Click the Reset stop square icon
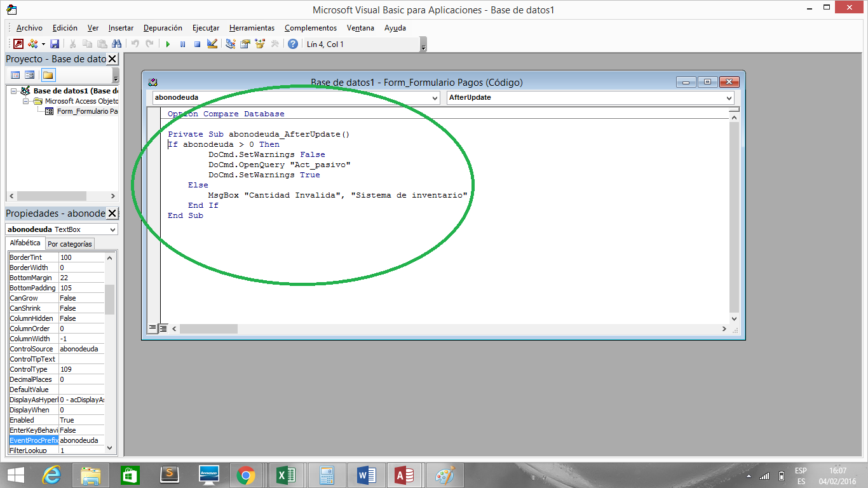Screen dimensions: 868x488 (197, 44)
